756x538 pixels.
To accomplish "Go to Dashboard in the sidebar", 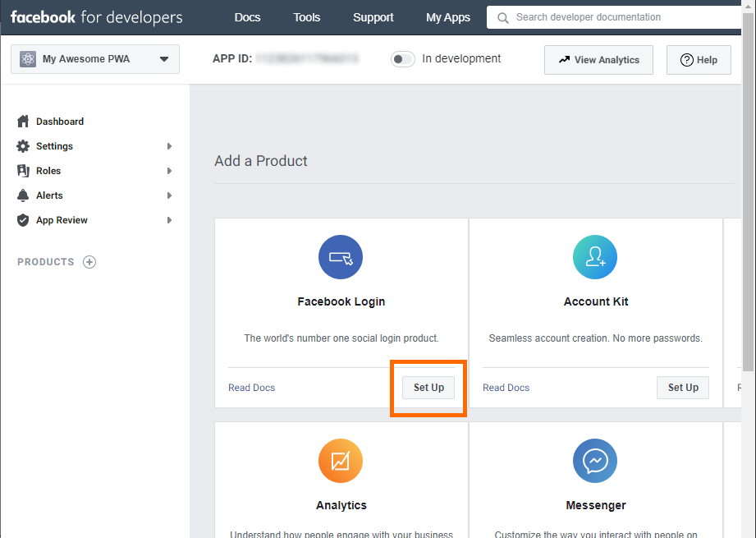I will click(x=60, y=122).
